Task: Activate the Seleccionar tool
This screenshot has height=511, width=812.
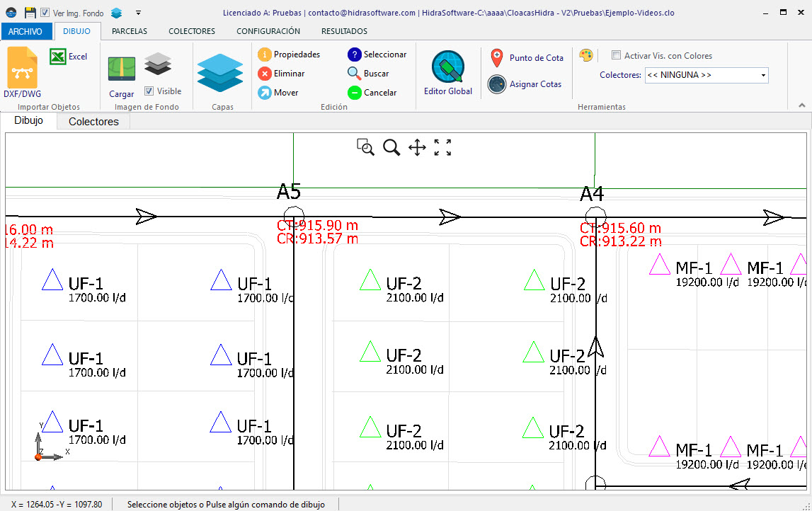Action: (x=377, y=54)
